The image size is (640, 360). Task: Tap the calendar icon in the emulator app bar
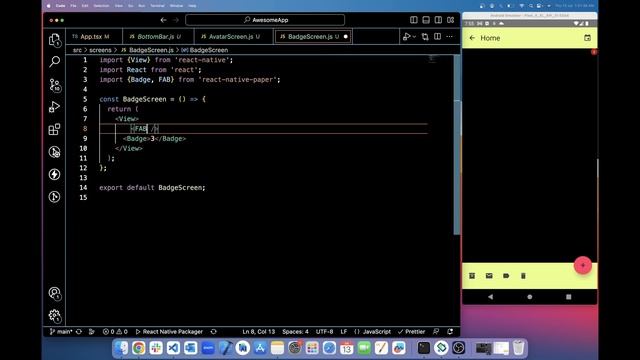[x=587, y=38]
